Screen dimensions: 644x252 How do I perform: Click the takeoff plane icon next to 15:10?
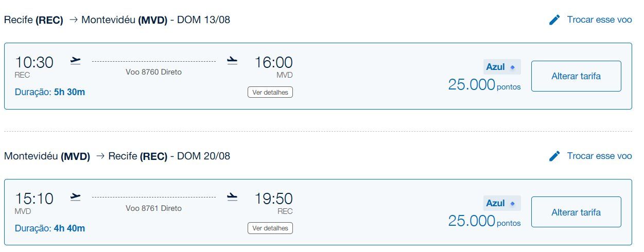[x=76, y=197]
